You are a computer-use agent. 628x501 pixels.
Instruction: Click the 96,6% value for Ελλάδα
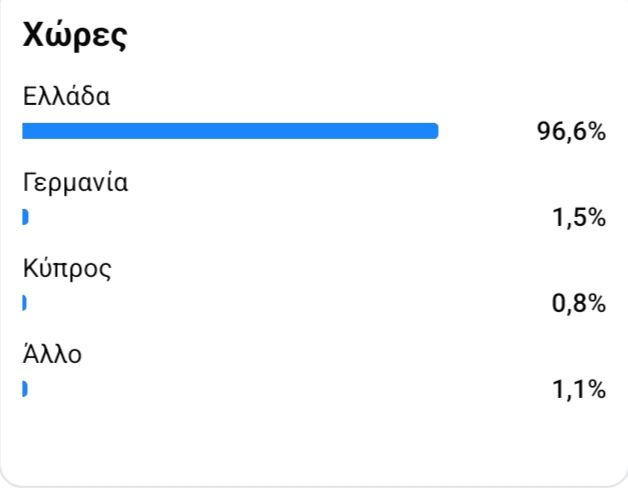(571, 131)
